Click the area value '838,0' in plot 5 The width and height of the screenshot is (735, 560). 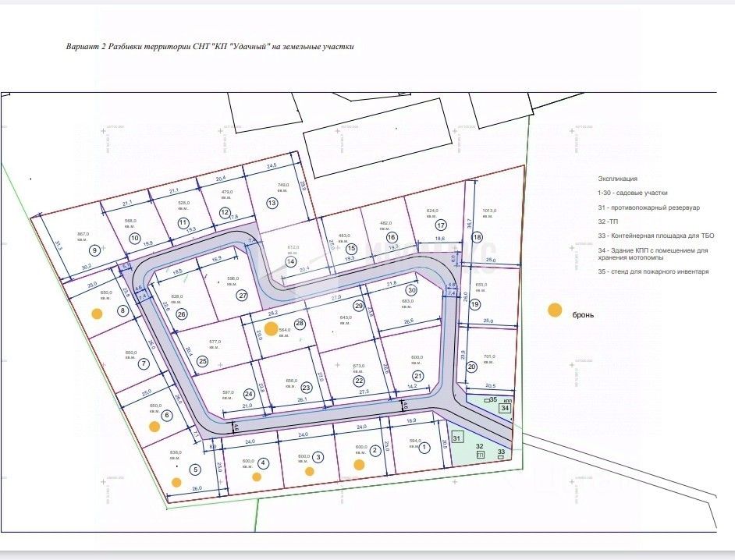[176, 452]
